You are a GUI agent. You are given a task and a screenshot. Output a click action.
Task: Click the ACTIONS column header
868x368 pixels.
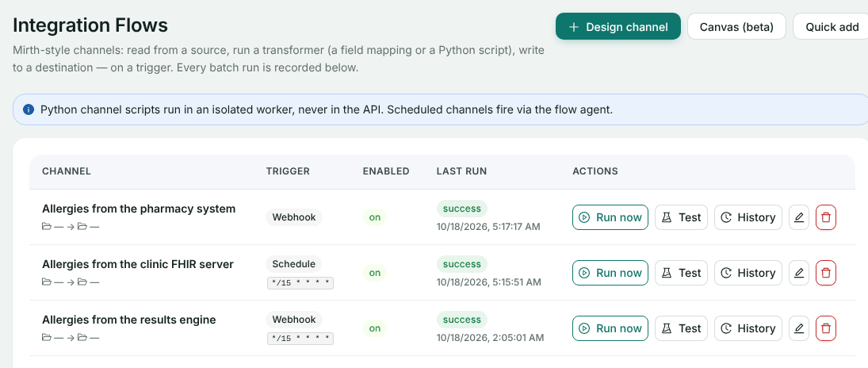(x=595, y=171)
